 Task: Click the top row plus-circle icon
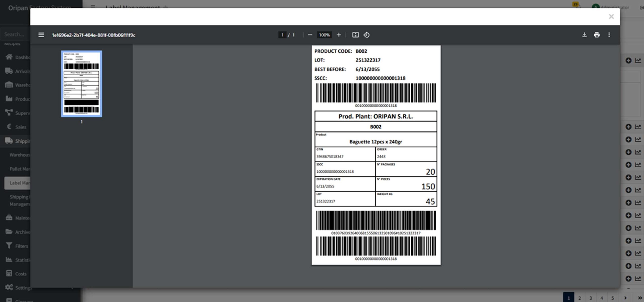click(x=628, y=60)
